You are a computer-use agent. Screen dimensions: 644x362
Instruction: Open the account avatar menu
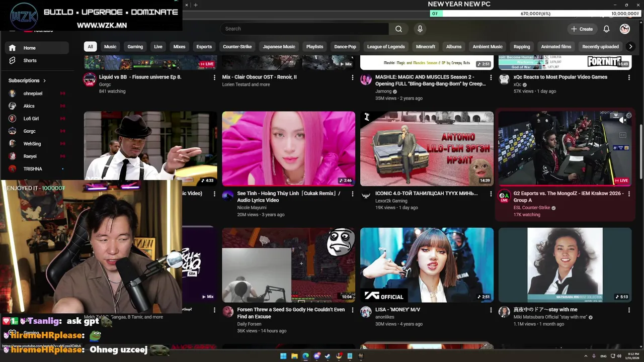pyautogui.click(x=625, y=29)
